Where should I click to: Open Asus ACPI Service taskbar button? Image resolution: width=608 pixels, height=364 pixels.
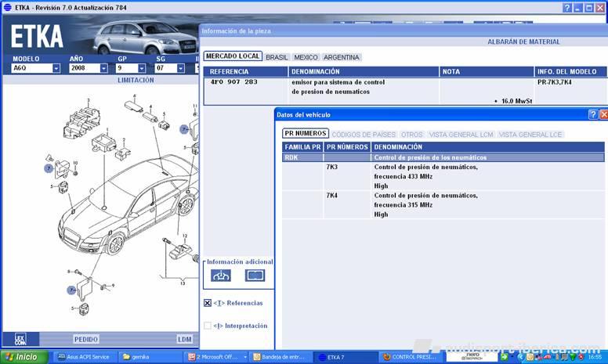(x=85, y=357)
